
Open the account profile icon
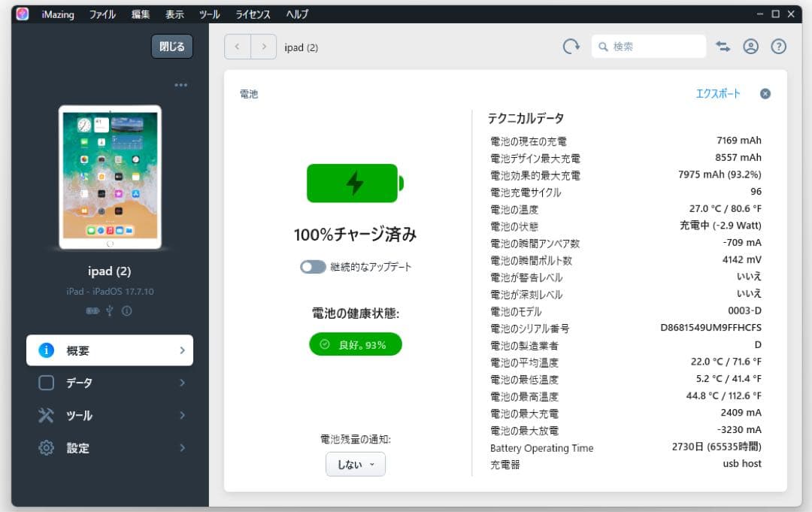(750, 46)
